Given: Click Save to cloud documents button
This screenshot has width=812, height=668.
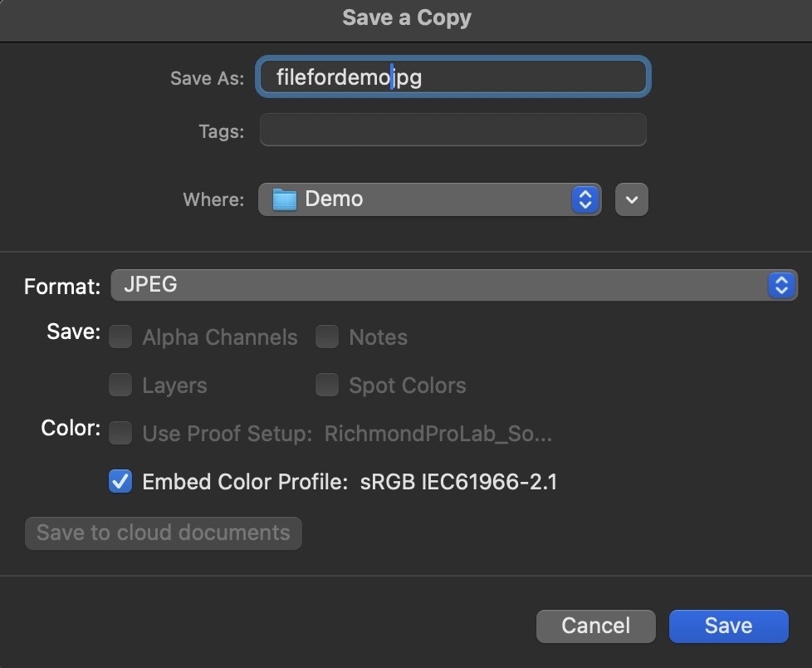Looking at the screenshot, I should click(163, 533).
